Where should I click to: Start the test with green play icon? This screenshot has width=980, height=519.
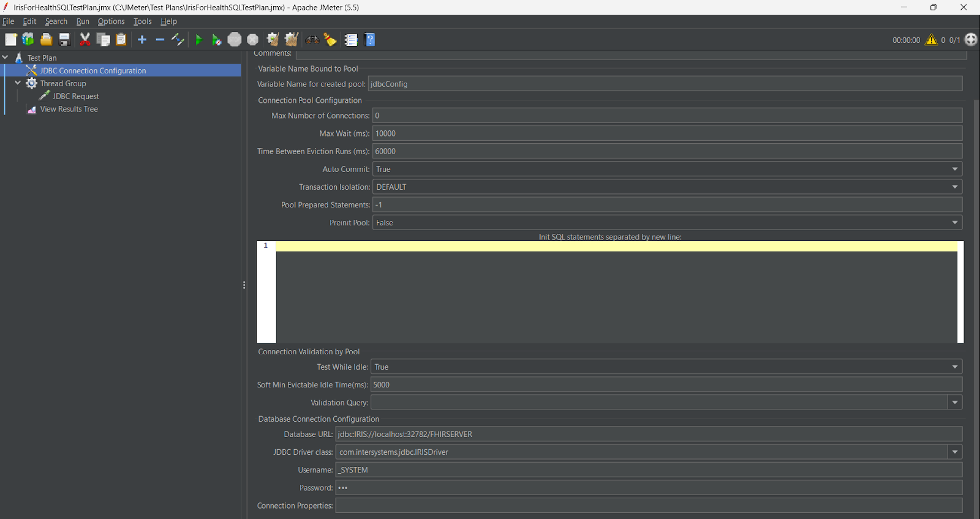coord(198,40)
